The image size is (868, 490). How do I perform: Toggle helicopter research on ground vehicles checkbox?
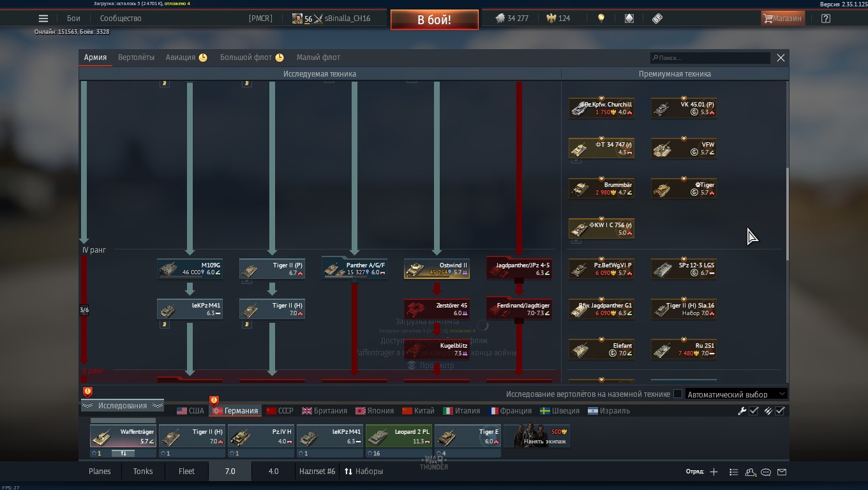[678, 394]
